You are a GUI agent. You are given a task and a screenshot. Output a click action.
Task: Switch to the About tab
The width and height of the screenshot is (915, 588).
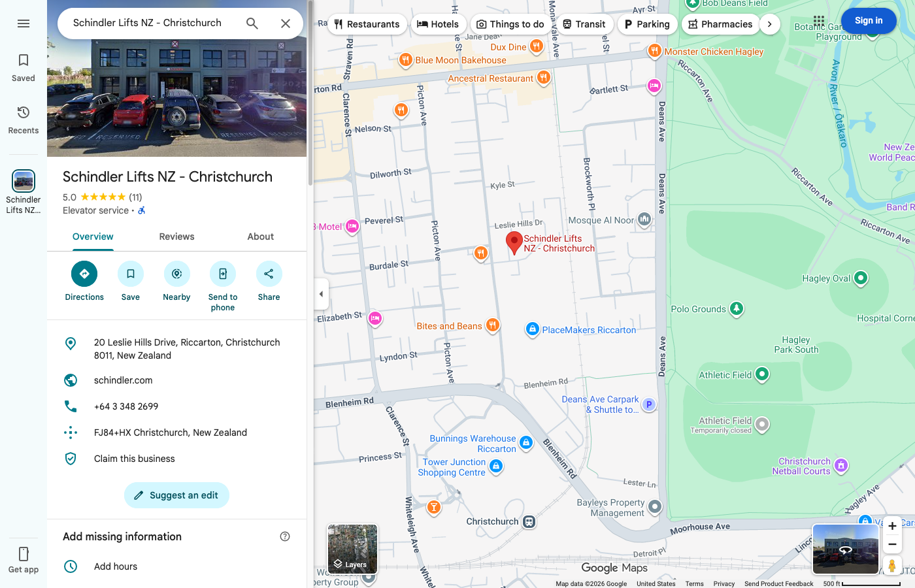260,237
